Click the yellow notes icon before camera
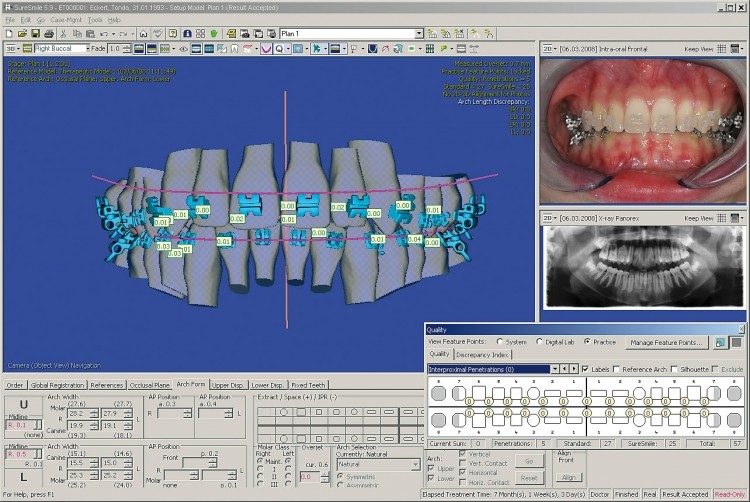The height and width of the screenshot is (502, 750). (232, 33)
